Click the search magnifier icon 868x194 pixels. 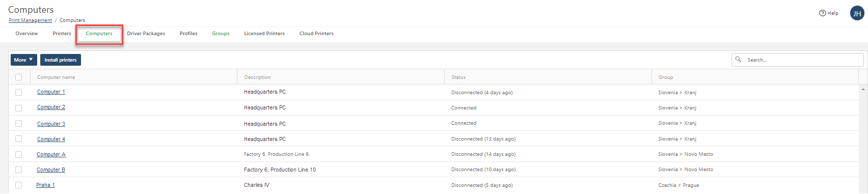[x=738, y=60]
